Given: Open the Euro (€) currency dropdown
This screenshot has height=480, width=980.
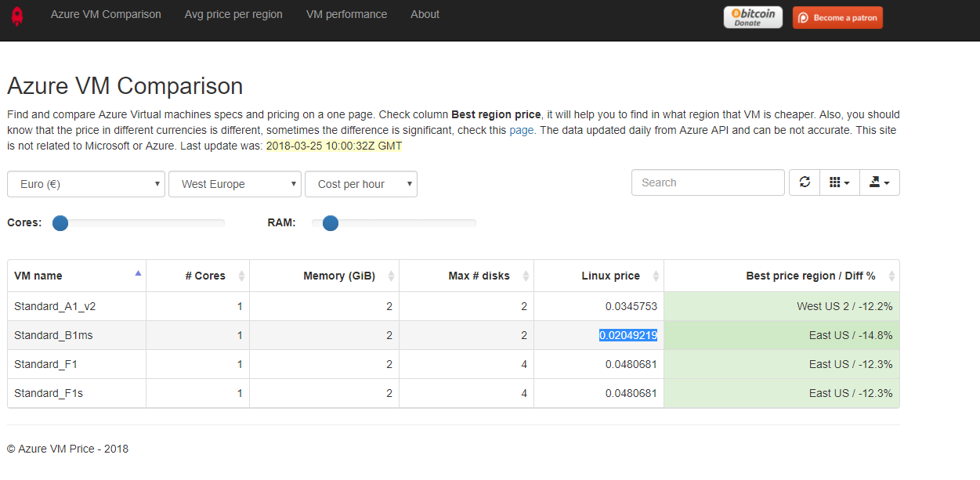Looking at the screenshot, I should (86, 184).
